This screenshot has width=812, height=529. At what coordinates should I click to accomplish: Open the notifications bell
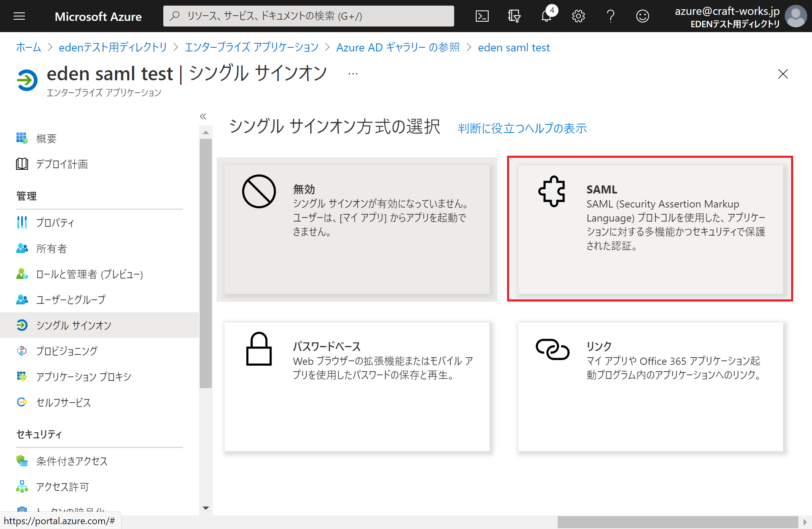pyautogui.click(x=546, y=16)
